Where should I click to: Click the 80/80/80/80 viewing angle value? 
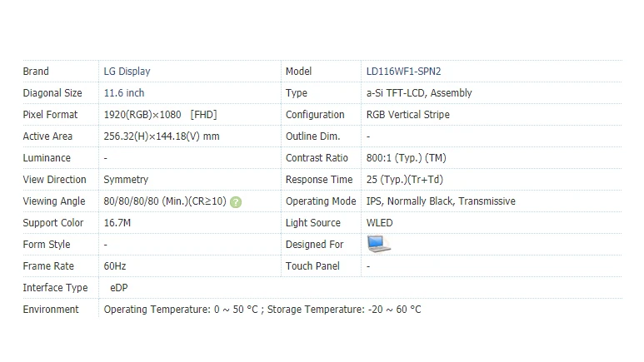[164, 201]
